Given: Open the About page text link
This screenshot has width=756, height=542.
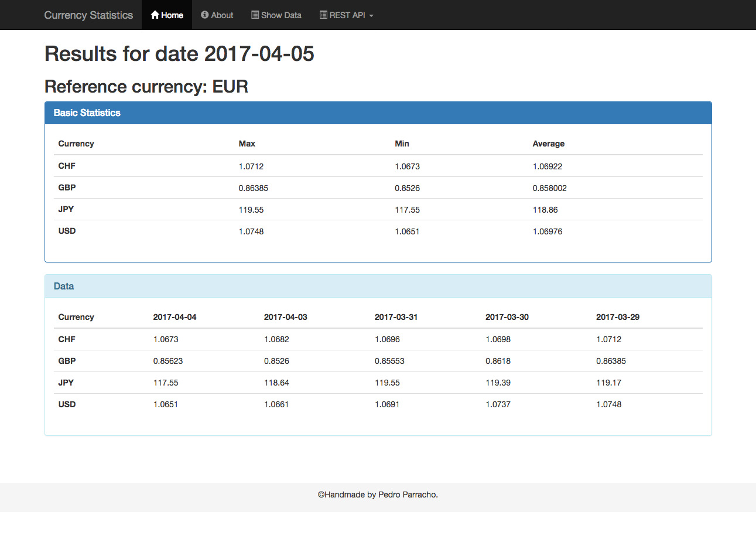Looking at the screenshot, I should [x=222, y=15].
